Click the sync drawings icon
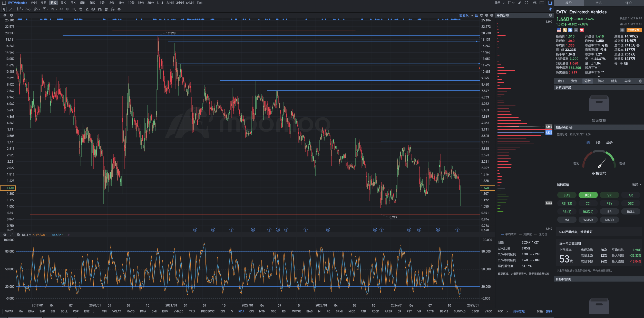Screen dimensions: 644x318 tap(113, 9)
